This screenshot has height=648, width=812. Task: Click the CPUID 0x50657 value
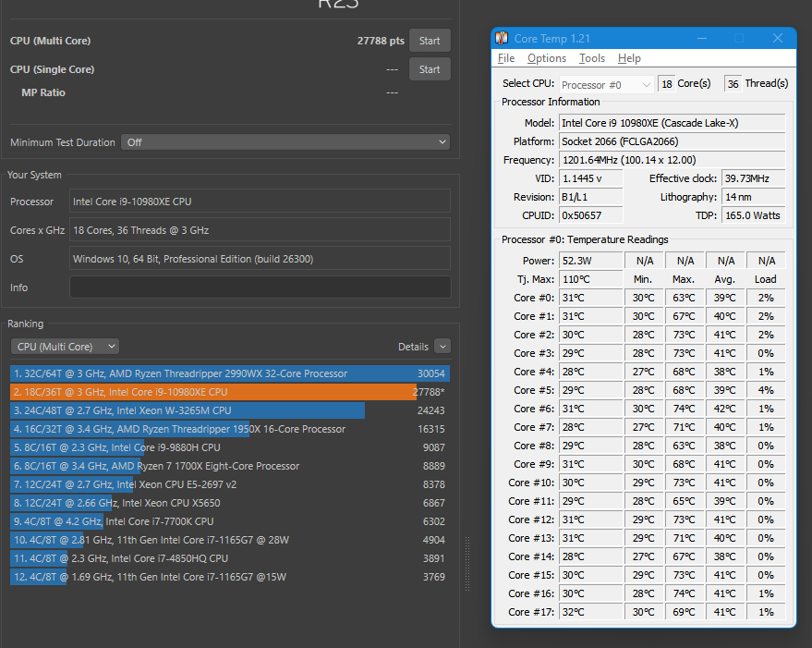coord(591,215)
